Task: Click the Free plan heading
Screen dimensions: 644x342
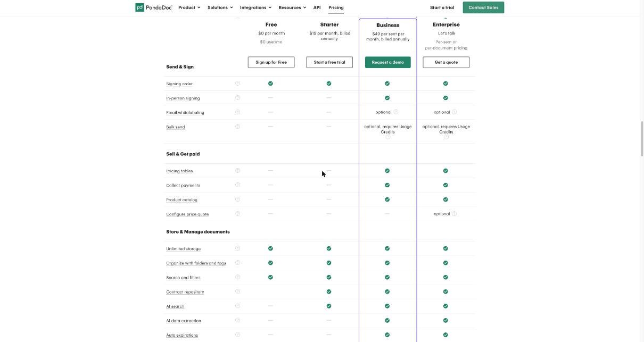Action: [271, 24]
